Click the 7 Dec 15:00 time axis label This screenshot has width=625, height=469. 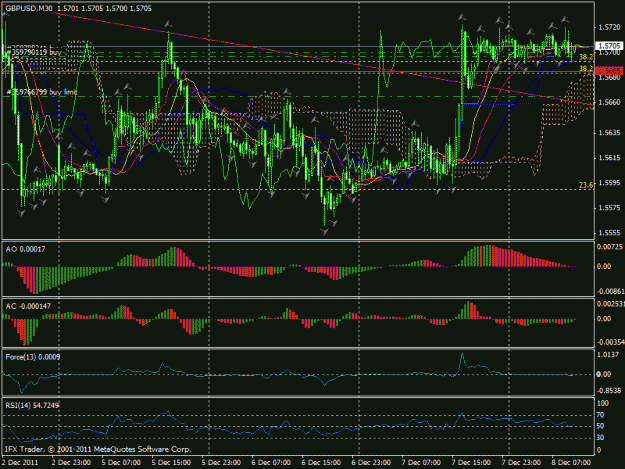tap(471, 463)
